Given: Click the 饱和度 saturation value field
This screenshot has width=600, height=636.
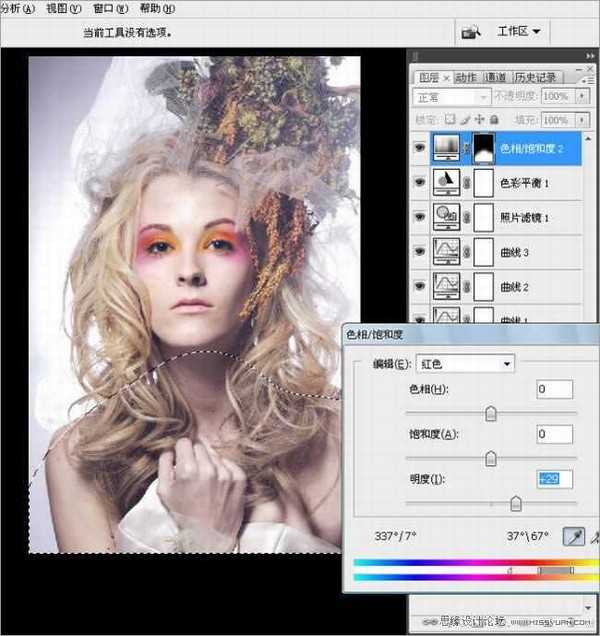Looking at the screenshot, I should point(553,434).
